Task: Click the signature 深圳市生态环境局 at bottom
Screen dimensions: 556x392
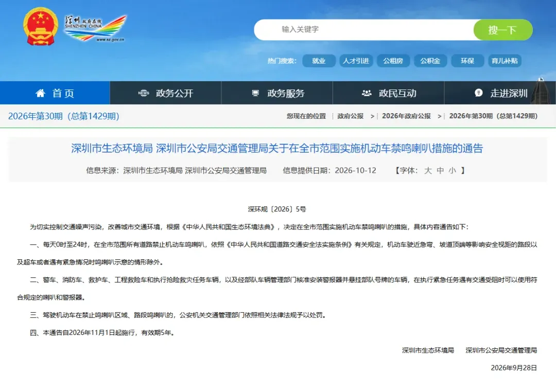Action: [x=428, y=350]
